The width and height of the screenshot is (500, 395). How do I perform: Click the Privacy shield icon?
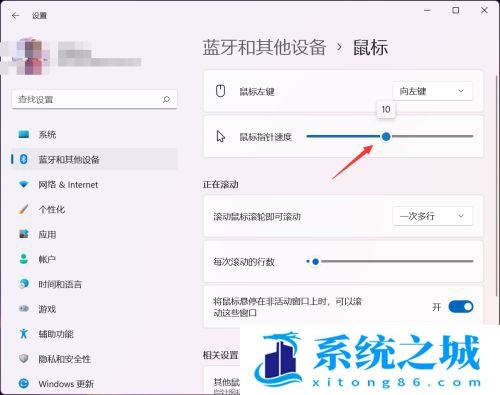[x=24, y=358]
